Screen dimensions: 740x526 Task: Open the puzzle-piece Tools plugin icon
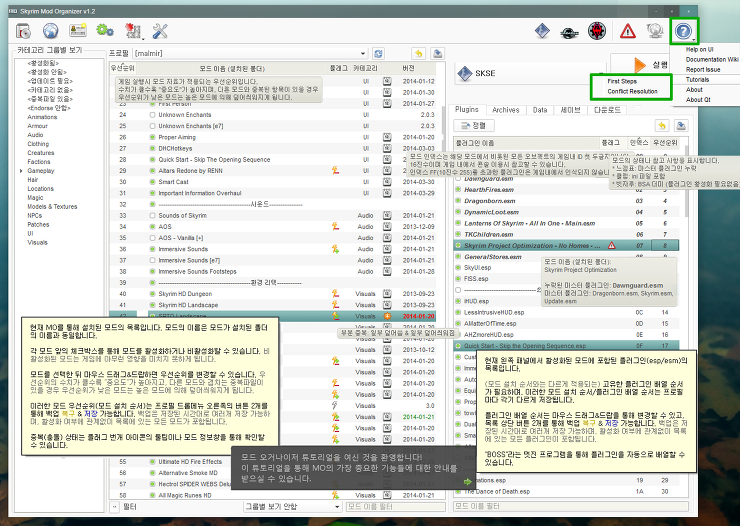(133, 31)
